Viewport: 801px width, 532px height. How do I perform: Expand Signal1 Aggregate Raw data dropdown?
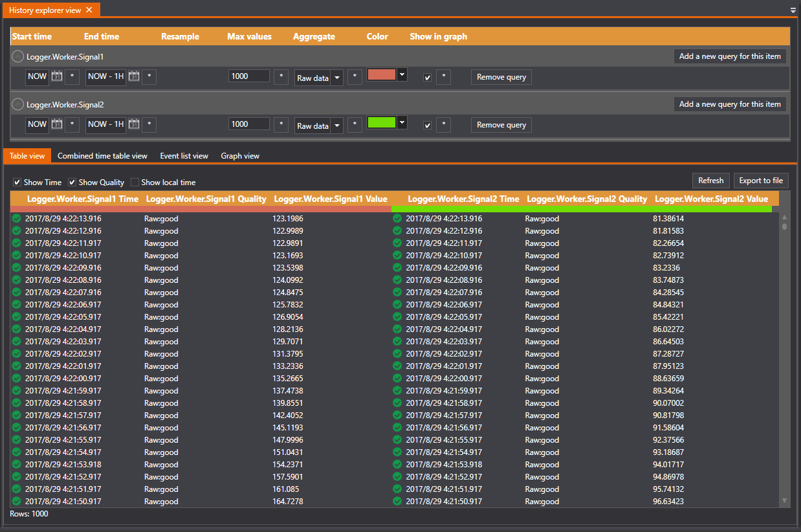coord(337,78)
